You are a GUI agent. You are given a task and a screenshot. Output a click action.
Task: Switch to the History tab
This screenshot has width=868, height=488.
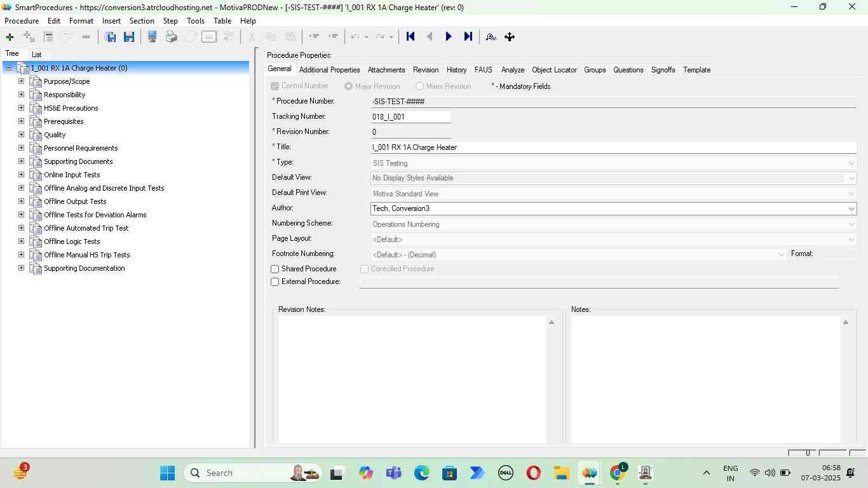click(x=456, y=70)
